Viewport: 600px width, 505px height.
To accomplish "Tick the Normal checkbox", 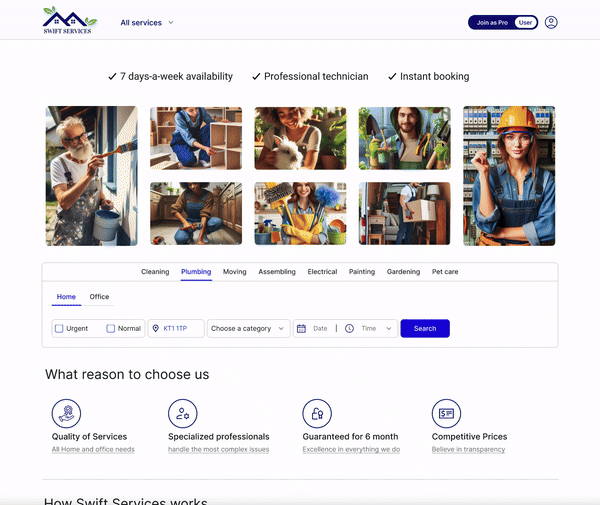I will point(111,328).
